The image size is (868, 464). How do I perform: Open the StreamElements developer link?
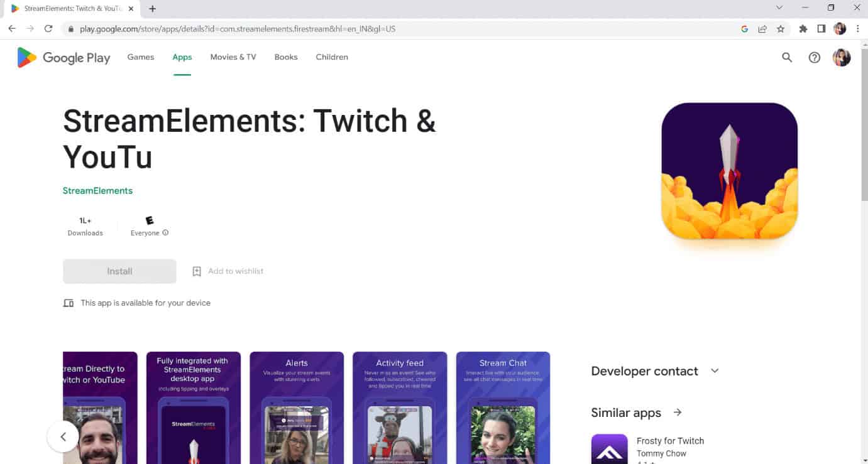click(97, 190)
